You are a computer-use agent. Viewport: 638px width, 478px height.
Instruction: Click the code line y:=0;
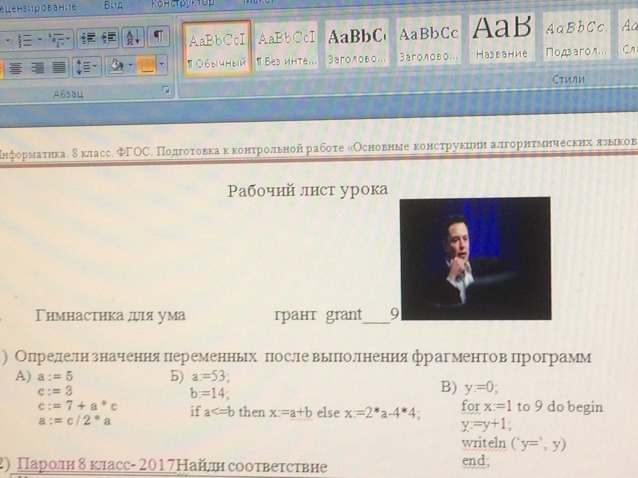point(481,387)
